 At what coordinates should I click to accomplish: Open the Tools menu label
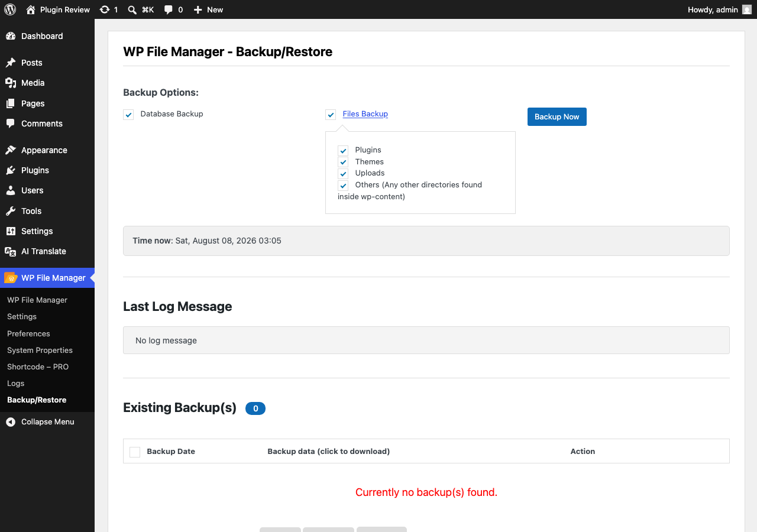31,211
